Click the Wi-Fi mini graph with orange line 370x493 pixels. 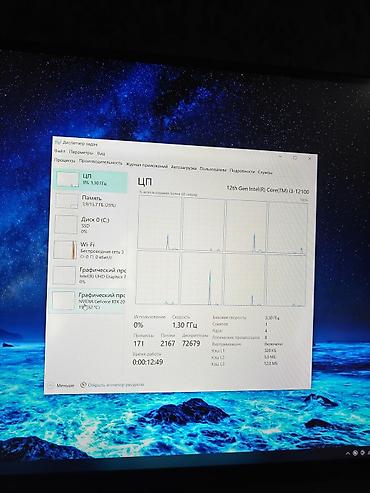pos(65,250)
